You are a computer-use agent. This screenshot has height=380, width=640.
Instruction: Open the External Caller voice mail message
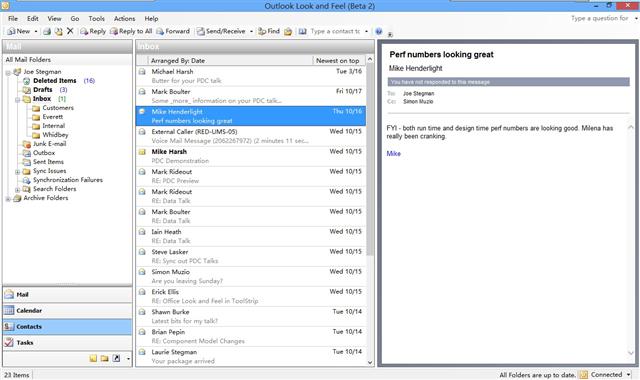pos(251,136)
